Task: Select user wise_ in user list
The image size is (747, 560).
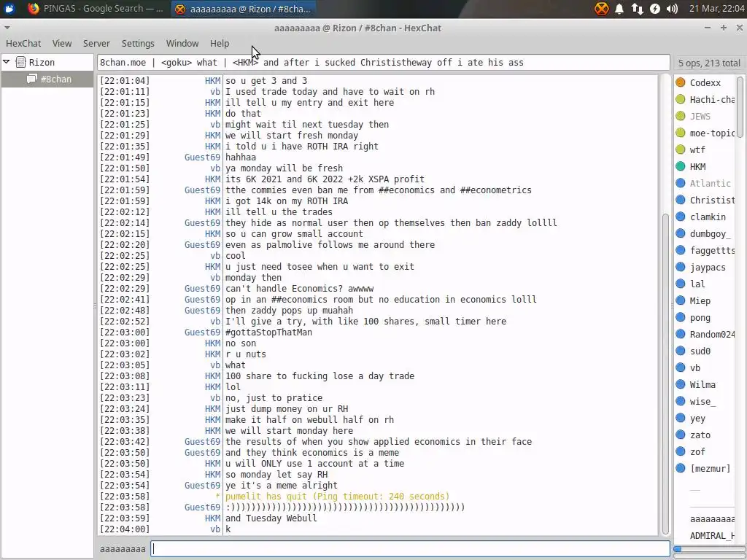Action: click(703, 402)
